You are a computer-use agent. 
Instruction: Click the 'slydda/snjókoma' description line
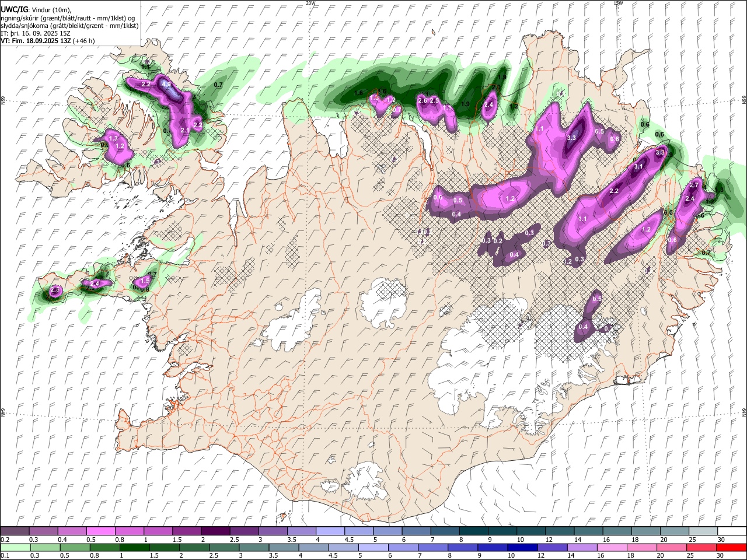[69, 26]
